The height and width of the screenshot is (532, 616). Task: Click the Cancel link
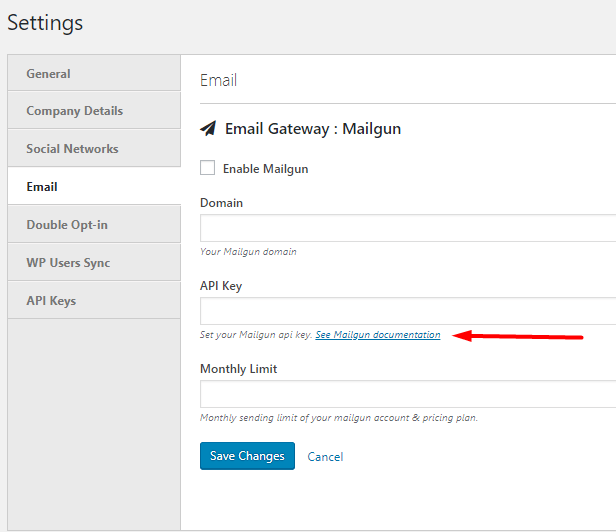coord(325,457)
